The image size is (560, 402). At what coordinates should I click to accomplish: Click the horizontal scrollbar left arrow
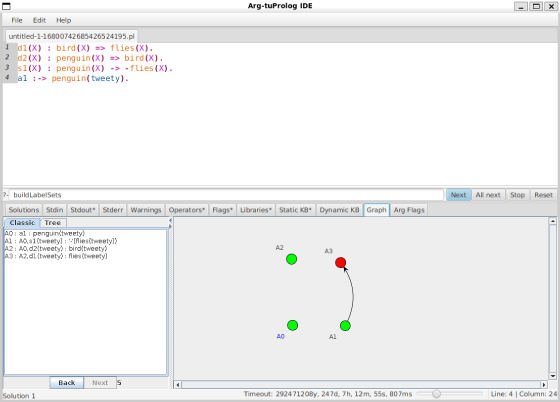point(178,385)
